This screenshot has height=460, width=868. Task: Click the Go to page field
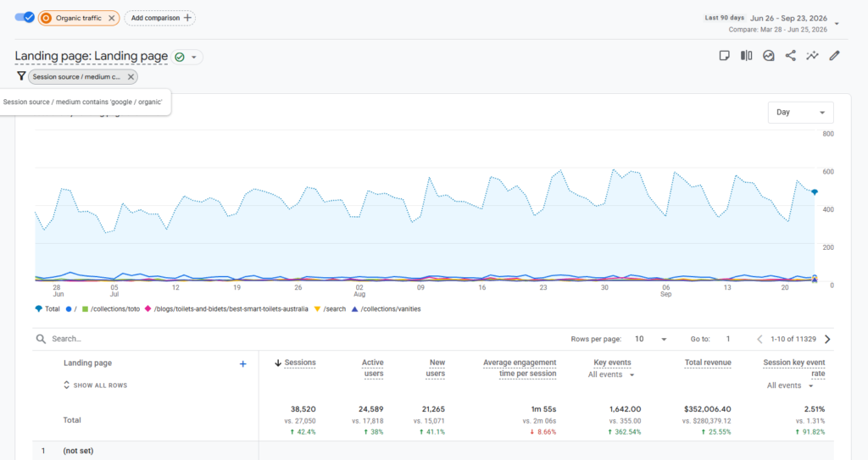[728, 339]
